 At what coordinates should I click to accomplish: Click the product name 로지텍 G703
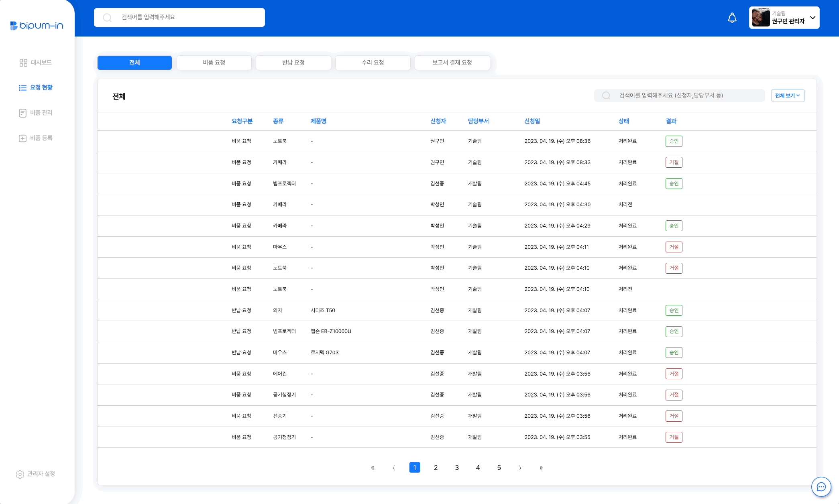(x=324, y=353)
